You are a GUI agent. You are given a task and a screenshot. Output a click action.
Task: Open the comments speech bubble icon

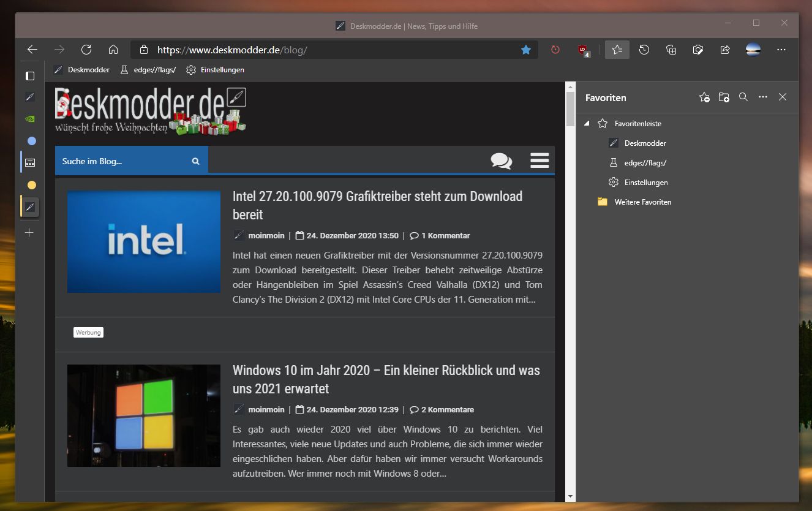502,161
